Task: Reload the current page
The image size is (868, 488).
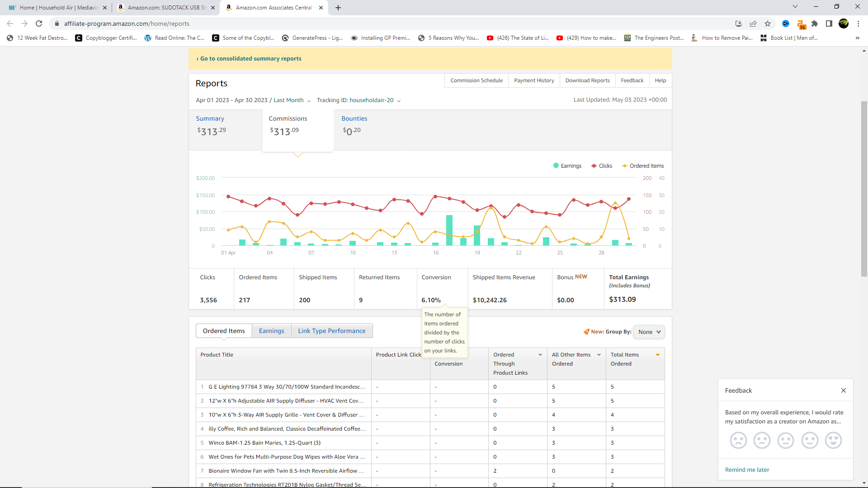Action: tap(39, 23)
